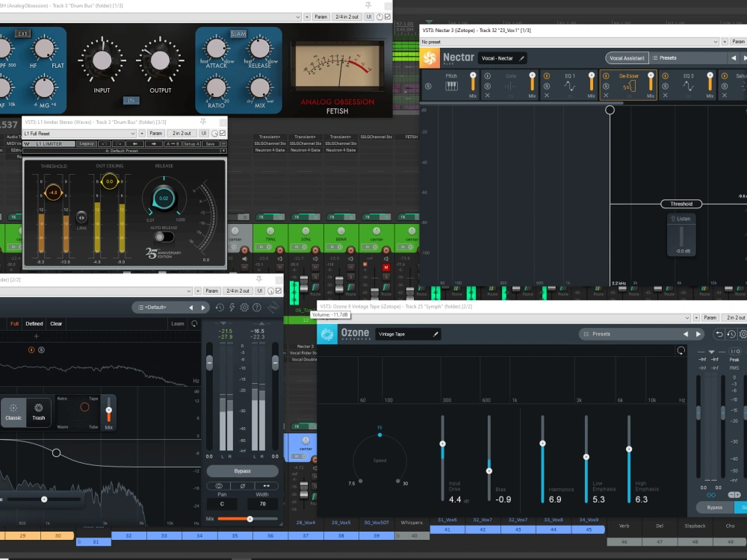Screen dimensions: 747x560
Task: Select the EQ 2 module curve icon in Nectar
Action: pos(689,86)
